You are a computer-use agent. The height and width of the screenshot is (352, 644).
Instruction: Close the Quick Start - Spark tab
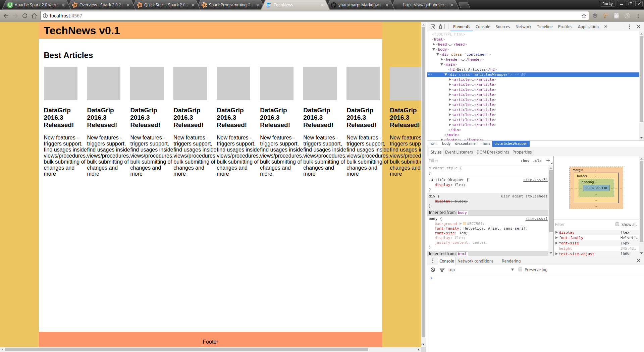[x=193, y=5]
